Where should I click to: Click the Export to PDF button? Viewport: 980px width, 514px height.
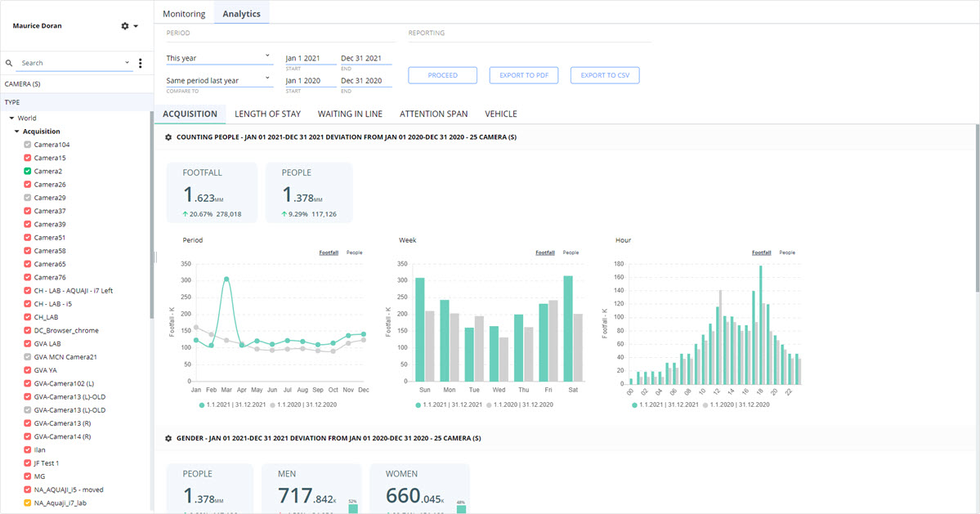[x=524, y=75]
